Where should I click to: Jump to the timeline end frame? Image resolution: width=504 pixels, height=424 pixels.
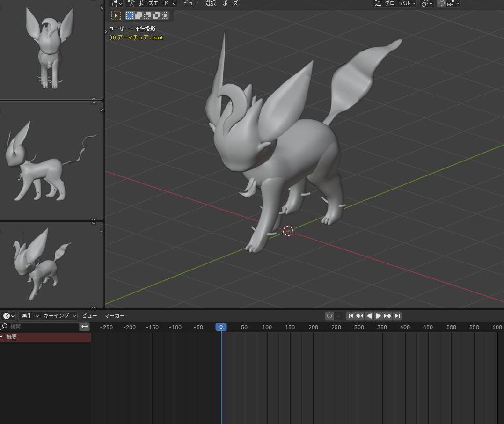(x=397, y=316)
